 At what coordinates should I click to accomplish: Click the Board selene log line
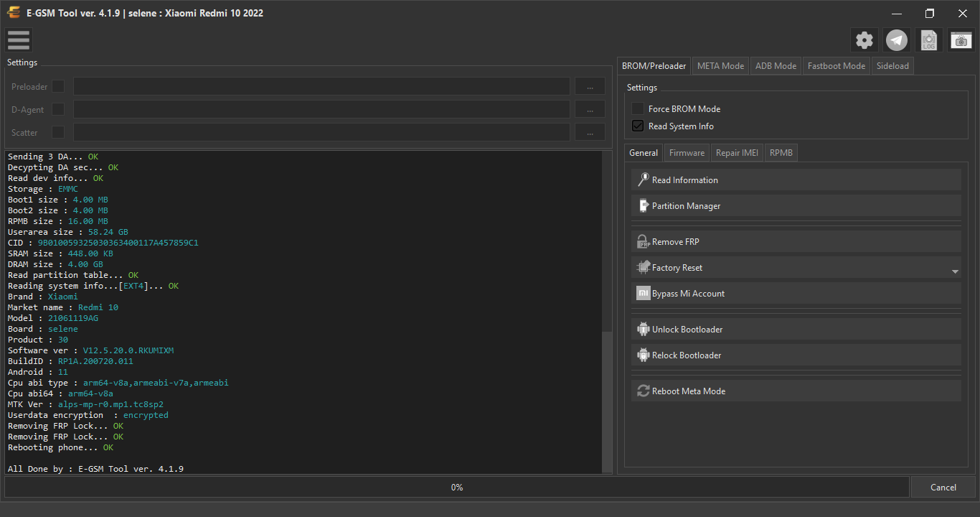click(43, 329)
